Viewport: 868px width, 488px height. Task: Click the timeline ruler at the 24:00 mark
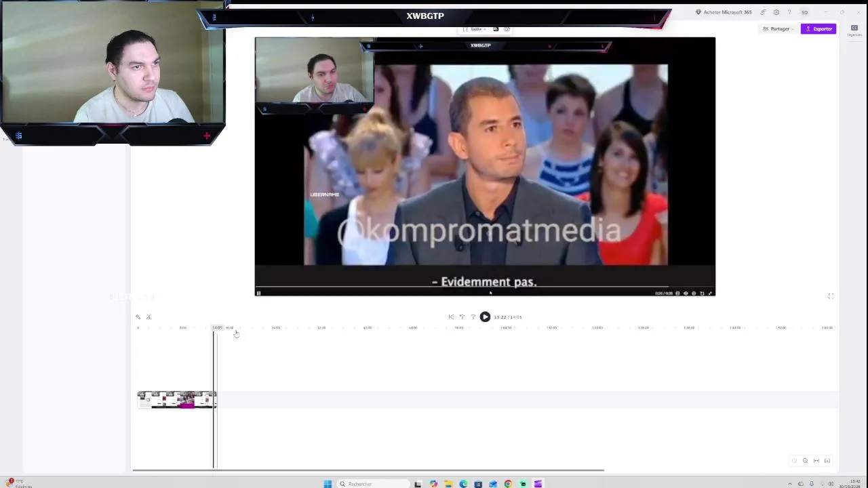pyautogui.click(x=275, y=328)
